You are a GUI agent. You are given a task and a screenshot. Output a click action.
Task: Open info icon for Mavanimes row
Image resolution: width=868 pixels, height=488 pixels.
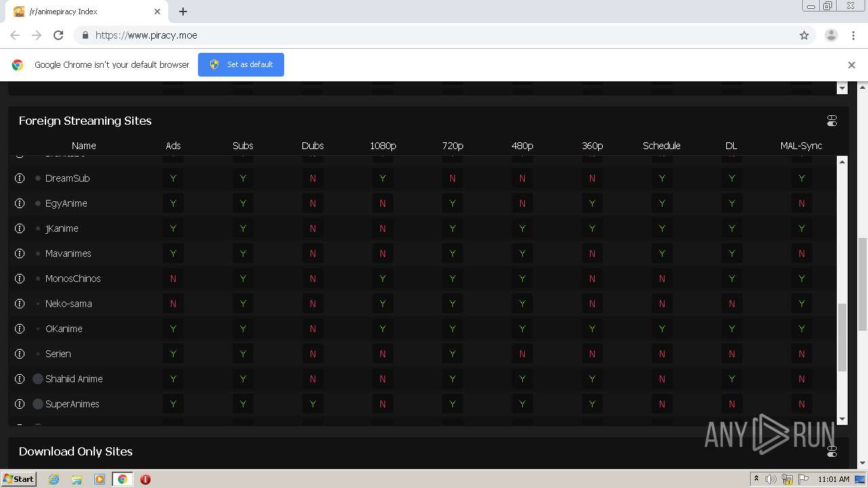tap(20, 253)
